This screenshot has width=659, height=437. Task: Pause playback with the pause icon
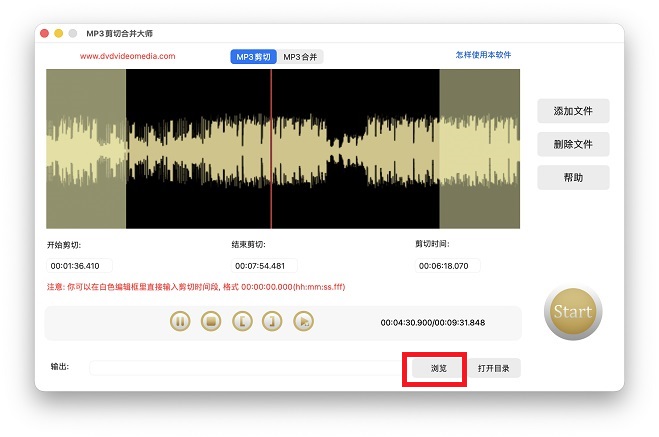(x=180, y=322)
